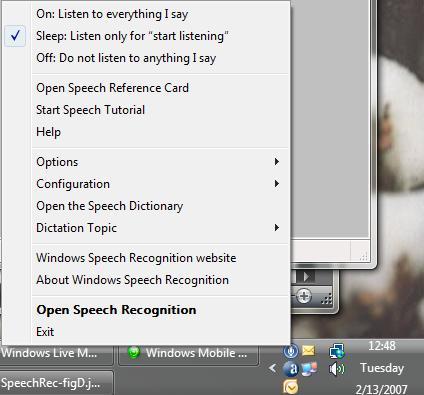Image resolution: width=424 pixels, height=395 pixels.
Task: Open the Speech Dictionary
Action: (146, 206)
